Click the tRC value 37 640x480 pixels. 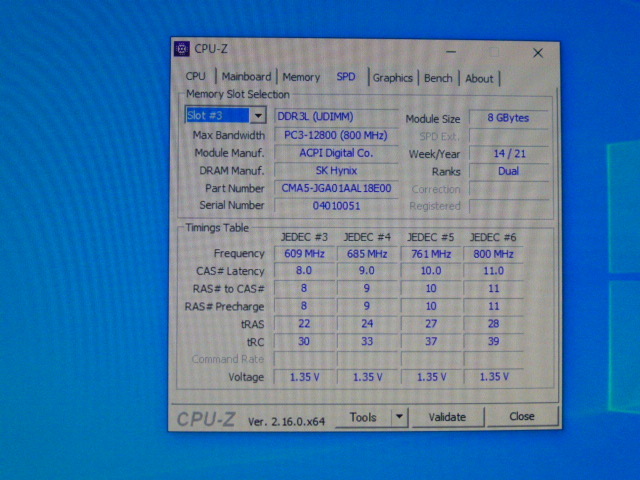(431, 342)
